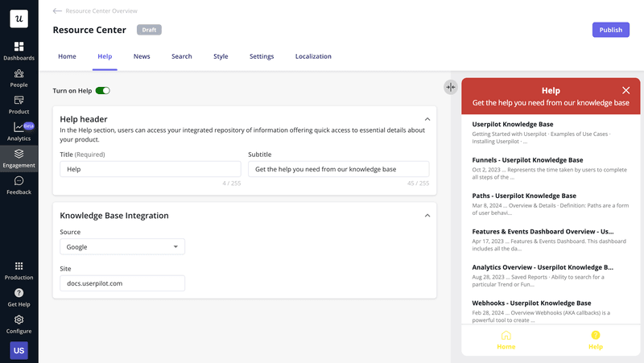Open the Source dropdown showing Google
The image size is (644, 363).
pyautogui.click(x=122, y=247)
